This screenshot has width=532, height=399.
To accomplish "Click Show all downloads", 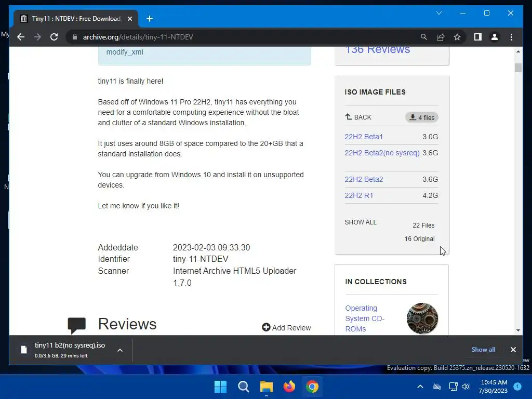I will tap(483, 350).
